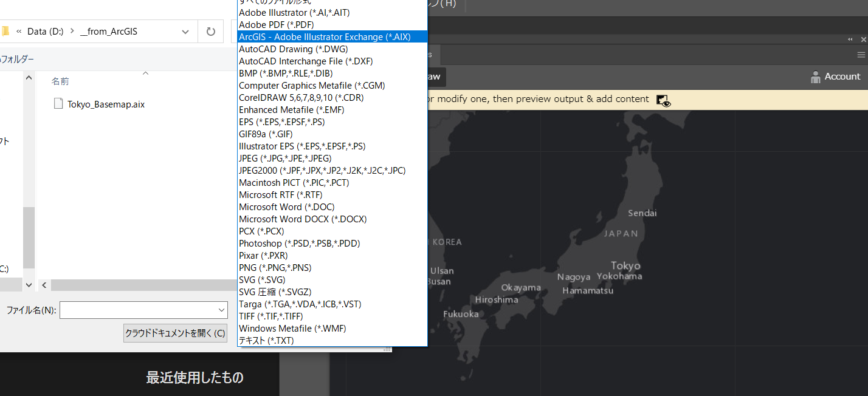Screen dimensions: 868x396
Task: Choose Photoshop (*.PSD,*.PSB,*.PDD) format
Action: coord(332,243)
